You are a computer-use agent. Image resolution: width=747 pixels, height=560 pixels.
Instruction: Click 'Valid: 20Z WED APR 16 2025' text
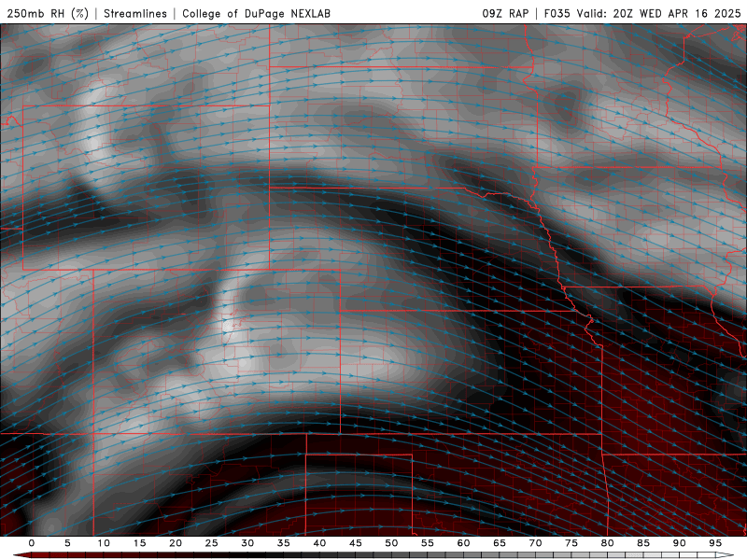[x=659, y=13]
